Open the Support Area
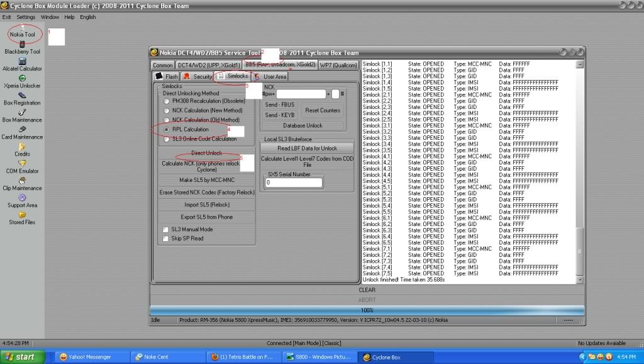 [22, 201]
